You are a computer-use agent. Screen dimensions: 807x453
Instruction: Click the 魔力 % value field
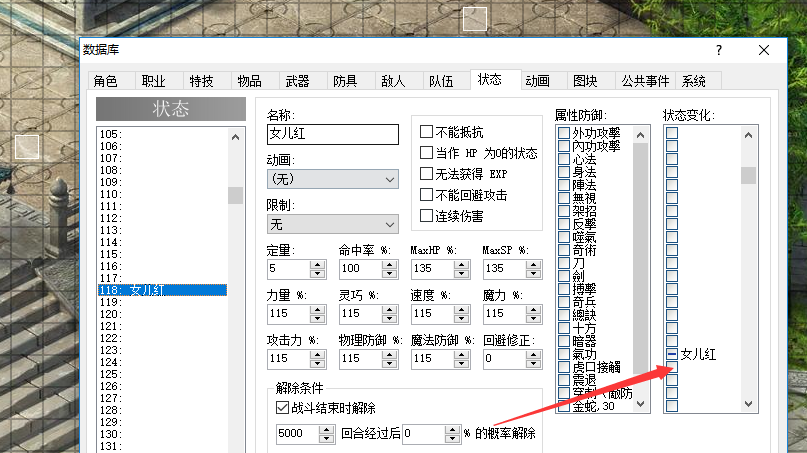[x=504, y=313]
